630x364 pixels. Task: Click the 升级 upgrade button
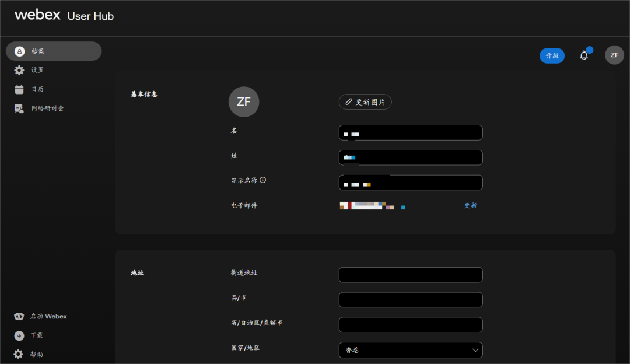(x=552, y=55)
